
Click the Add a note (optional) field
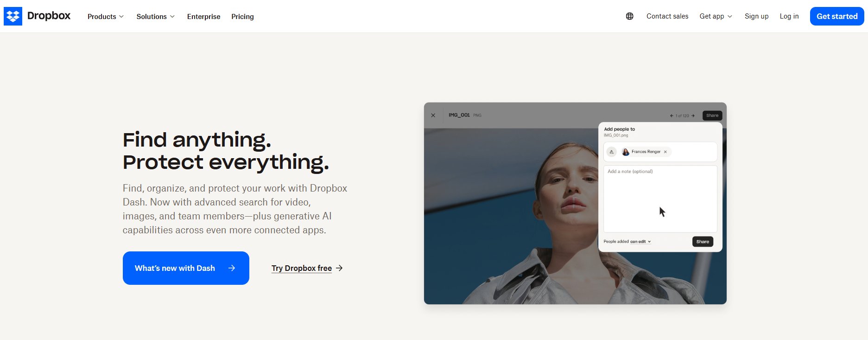(660, 199)
